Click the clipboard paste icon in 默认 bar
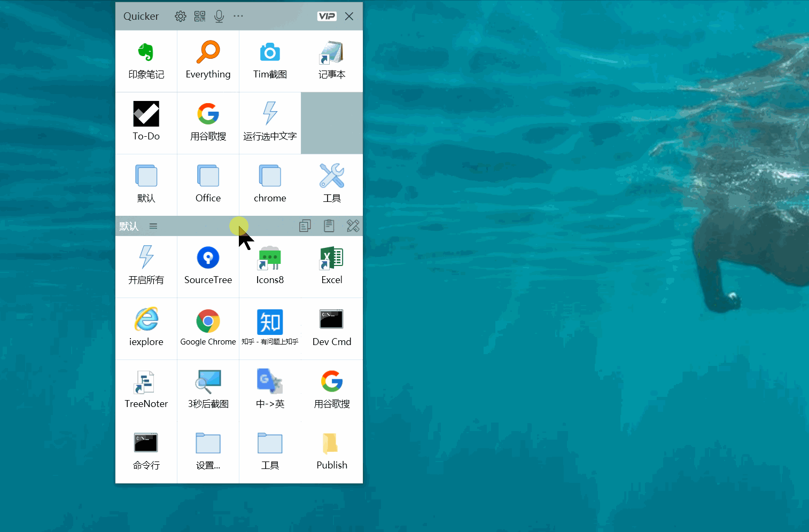 coord(329,226)
